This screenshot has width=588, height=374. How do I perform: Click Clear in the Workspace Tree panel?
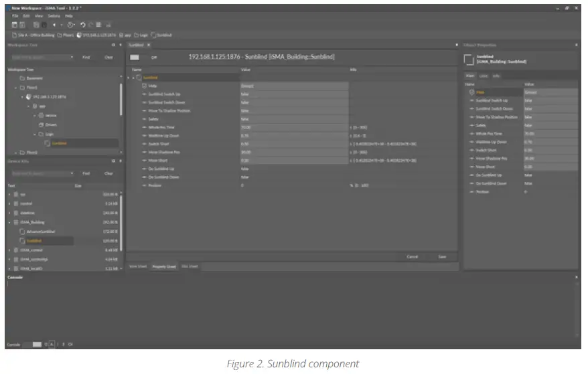tap(108, 58)
